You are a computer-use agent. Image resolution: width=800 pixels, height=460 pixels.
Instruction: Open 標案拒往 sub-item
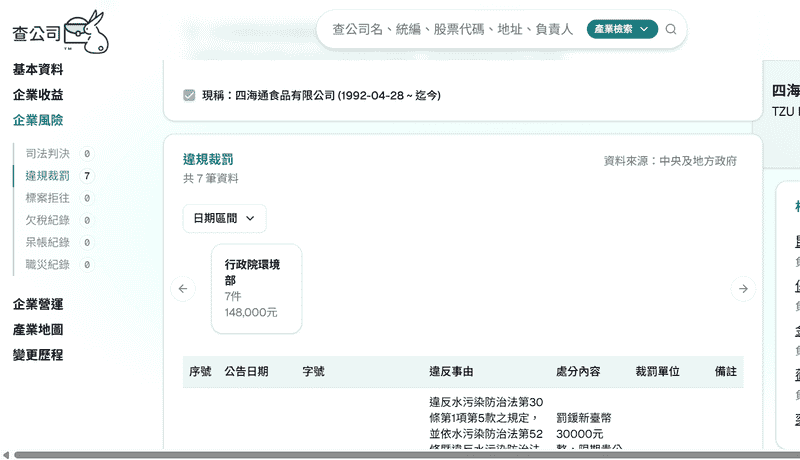tap(47, 198)
